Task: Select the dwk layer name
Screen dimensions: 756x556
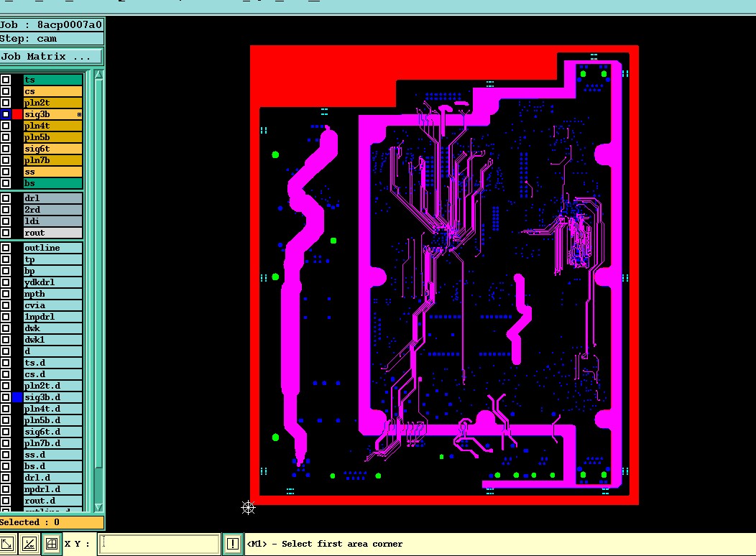Action: coord(53,328)
